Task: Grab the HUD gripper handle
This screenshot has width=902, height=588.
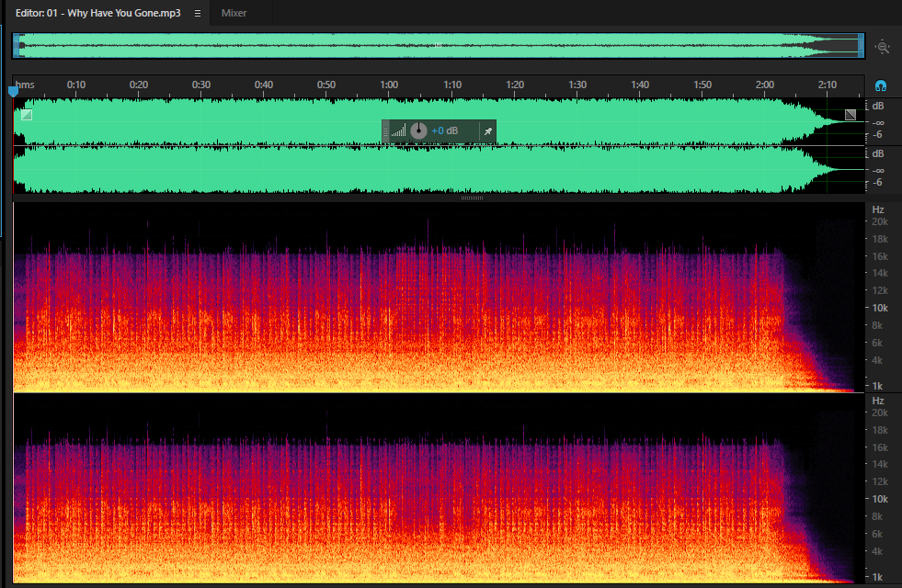Action: click(385, 131)
